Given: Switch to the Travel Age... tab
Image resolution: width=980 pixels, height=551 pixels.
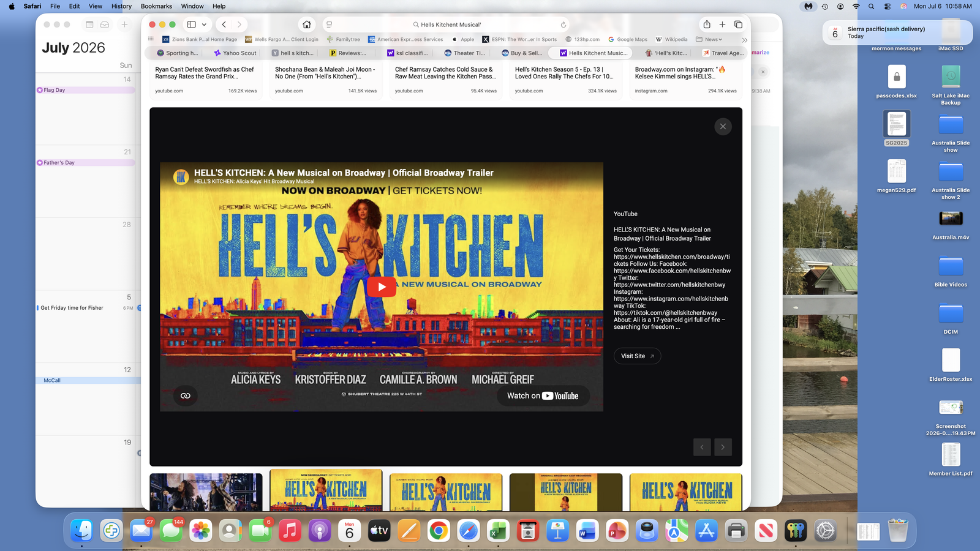Looking at the screenshot, I should 723,53.
